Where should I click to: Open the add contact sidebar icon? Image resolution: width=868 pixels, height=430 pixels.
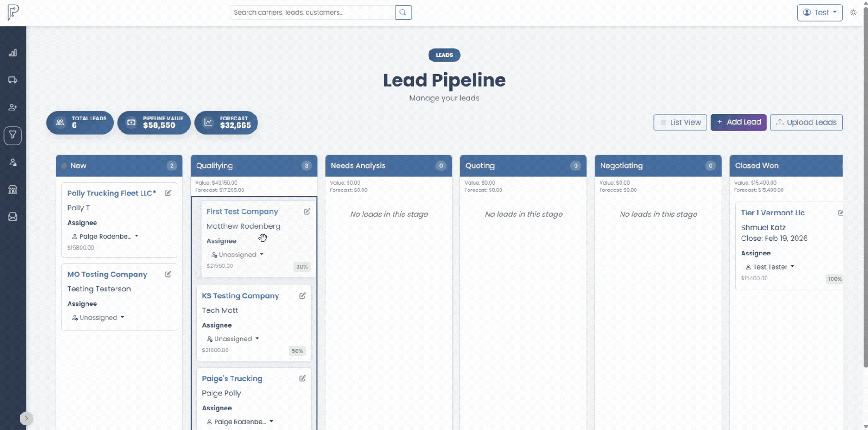[x=13, y=107]
